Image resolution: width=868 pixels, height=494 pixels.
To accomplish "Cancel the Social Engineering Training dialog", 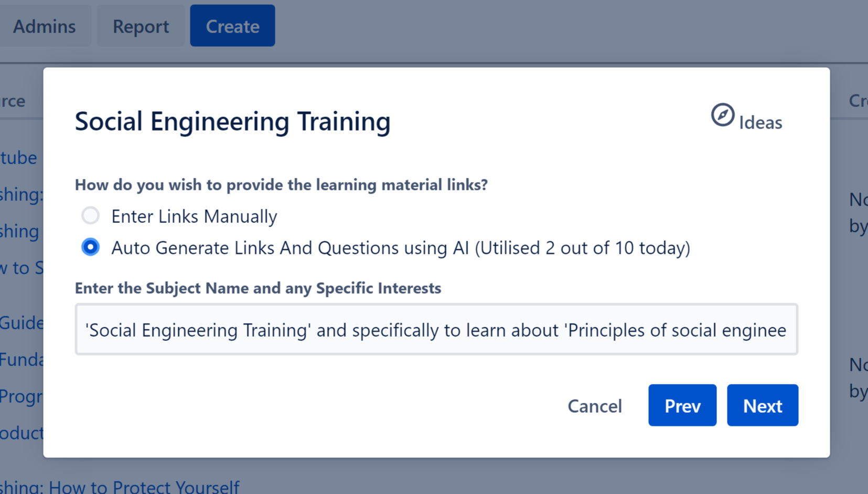I will click(x=594, y=406).
